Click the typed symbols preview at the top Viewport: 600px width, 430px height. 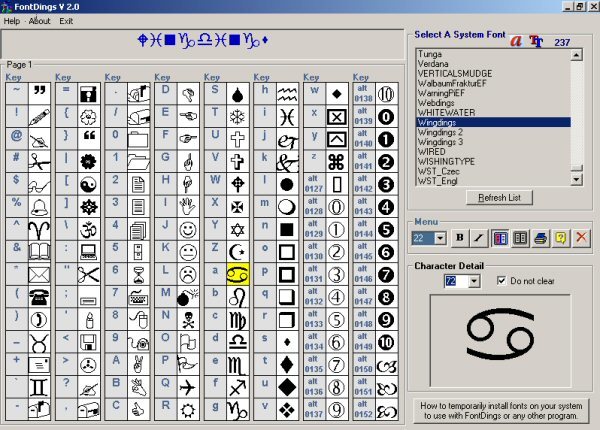[x=203, y=40]
